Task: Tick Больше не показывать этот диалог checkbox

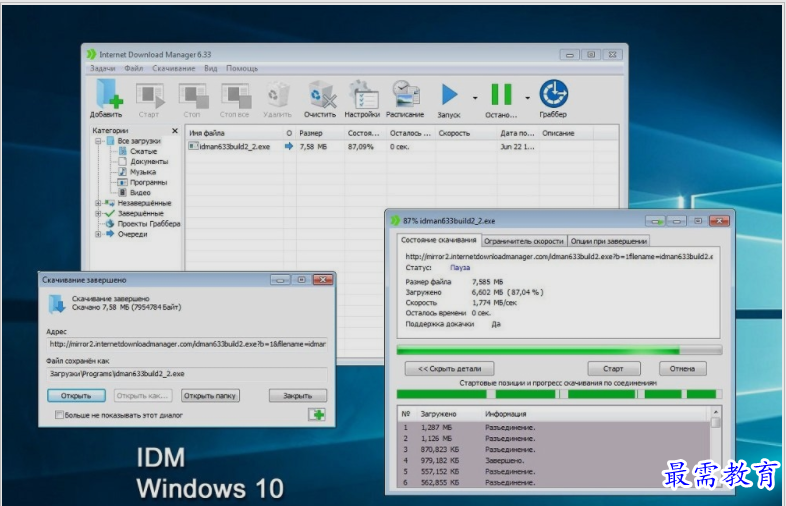Action: [59, 415]
